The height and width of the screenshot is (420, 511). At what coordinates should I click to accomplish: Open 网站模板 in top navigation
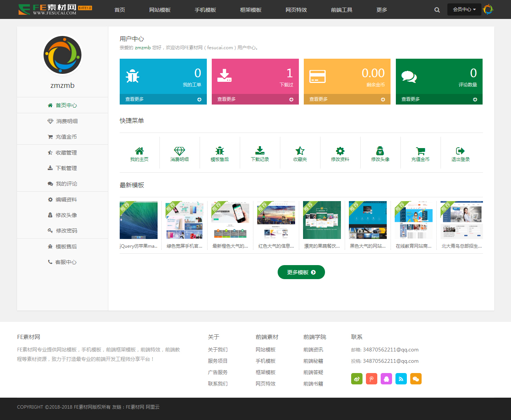tap(160, 10)
